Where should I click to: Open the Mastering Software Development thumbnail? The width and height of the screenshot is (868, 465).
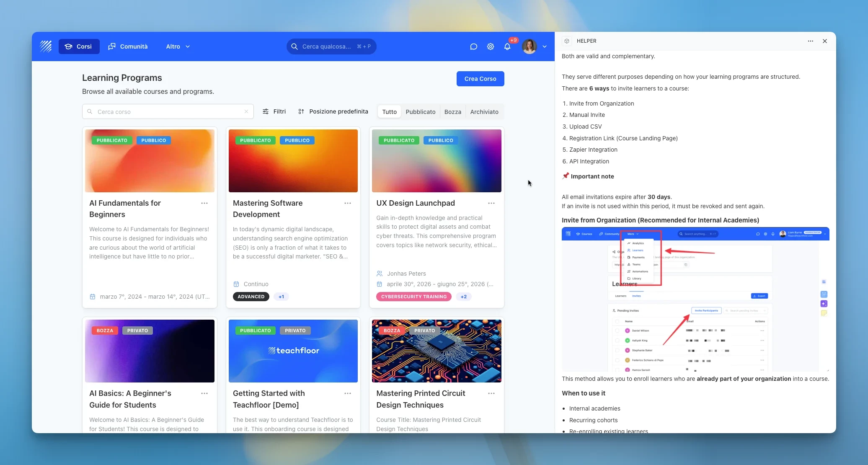[293, 161]
